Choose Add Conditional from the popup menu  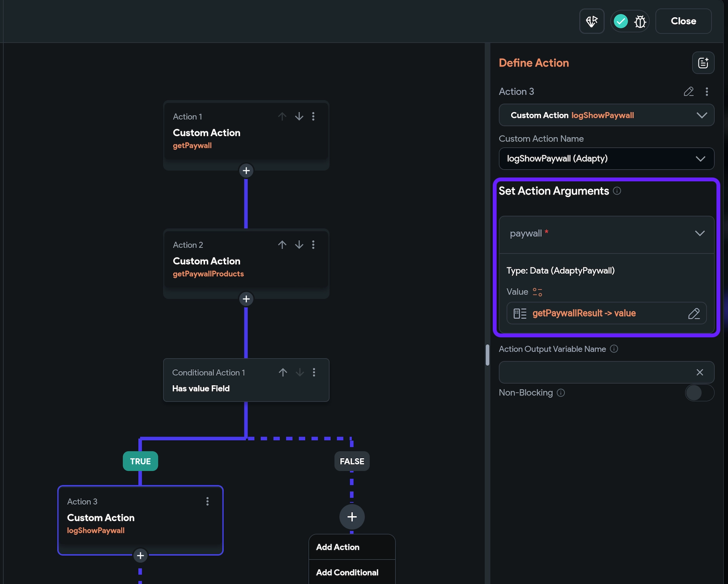click(347, 572)
